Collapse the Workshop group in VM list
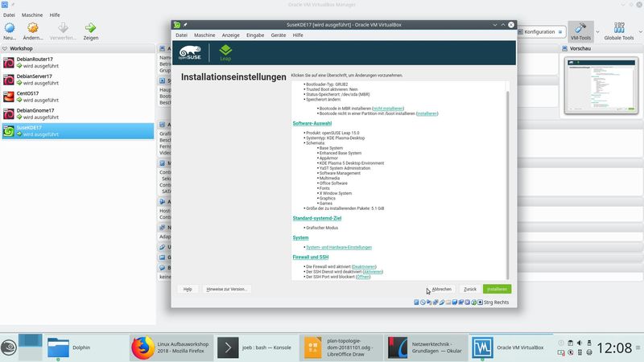 pyautogui.click(x=5, y=48)
